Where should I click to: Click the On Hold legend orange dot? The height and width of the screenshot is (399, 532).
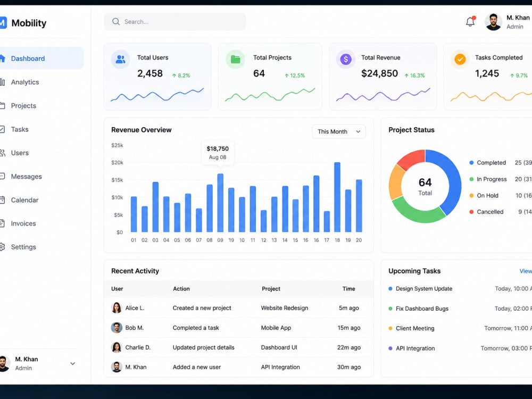471,195
